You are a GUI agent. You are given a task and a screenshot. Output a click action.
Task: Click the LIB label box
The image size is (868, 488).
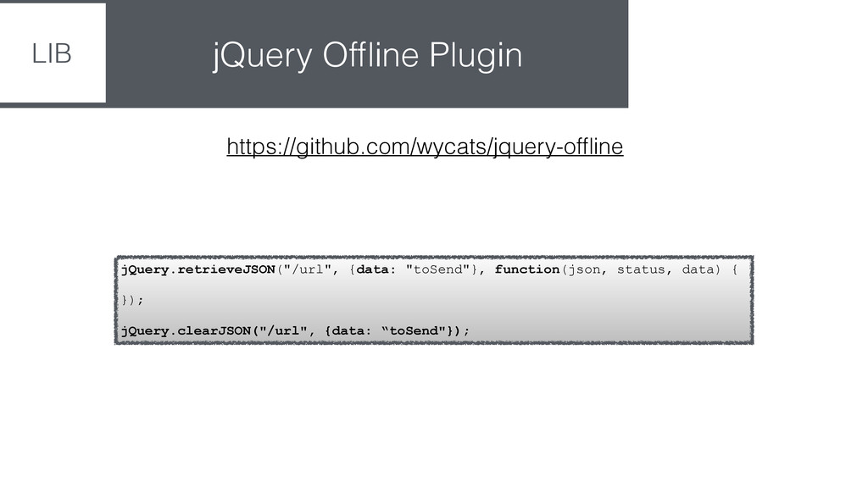[53, 53]
